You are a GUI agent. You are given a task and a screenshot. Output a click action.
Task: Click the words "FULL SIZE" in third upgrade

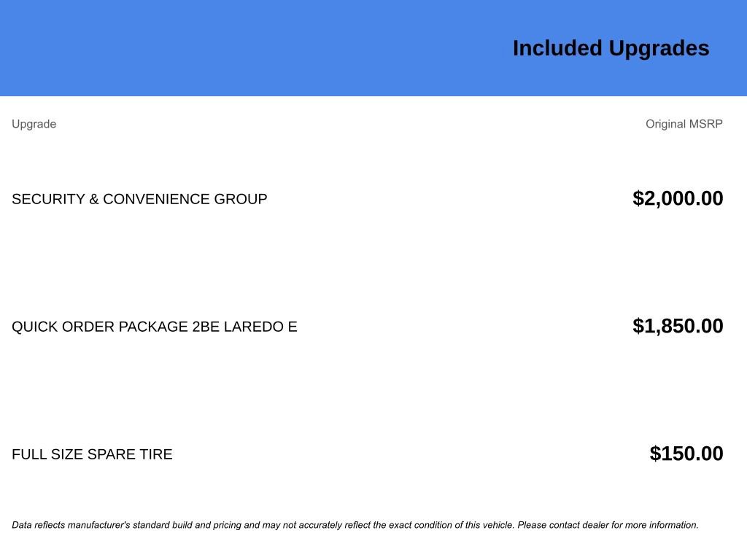(47, 454)
